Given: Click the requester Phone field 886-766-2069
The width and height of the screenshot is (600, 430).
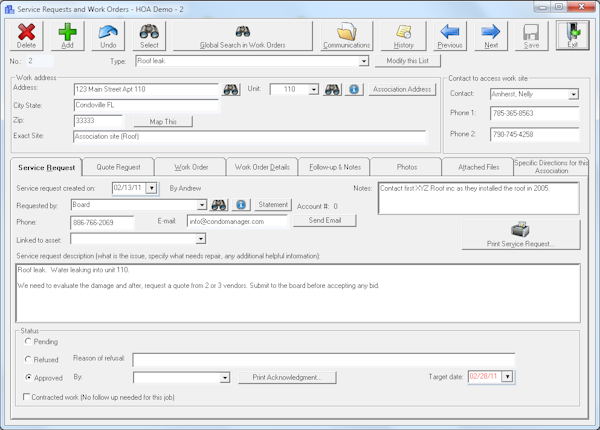Looking at the screenshot, I should pyautogui.click(x=102, y=223).
